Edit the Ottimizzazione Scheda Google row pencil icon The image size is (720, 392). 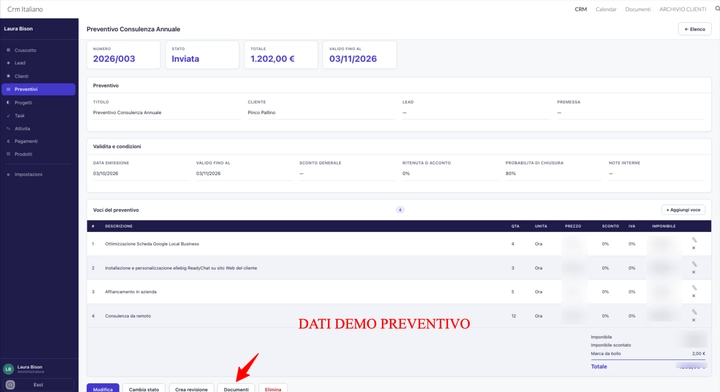click(694, 240)
